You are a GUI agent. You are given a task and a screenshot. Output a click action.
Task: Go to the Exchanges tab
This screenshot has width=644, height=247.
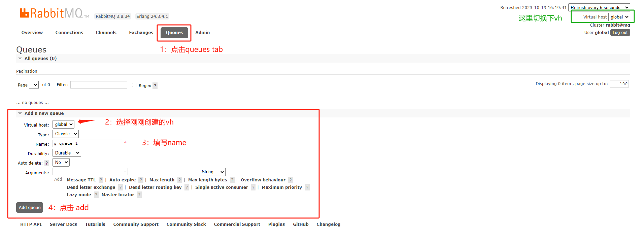(141, 33)
